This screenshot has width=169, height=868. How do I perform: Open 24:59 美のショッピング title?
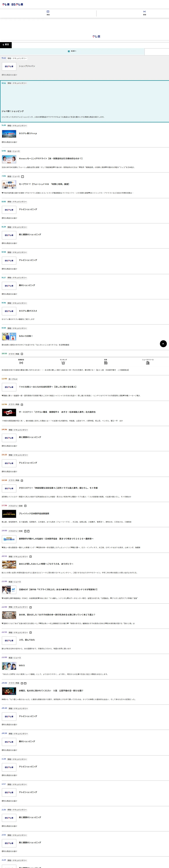pos(27,741)
